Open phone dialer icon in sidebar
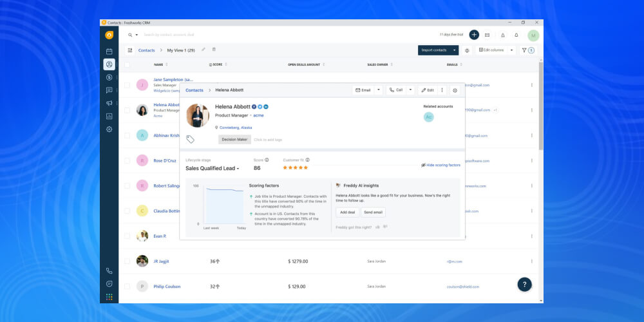The width and height of the screenshot is (644, 322). [x=109, y=271]
